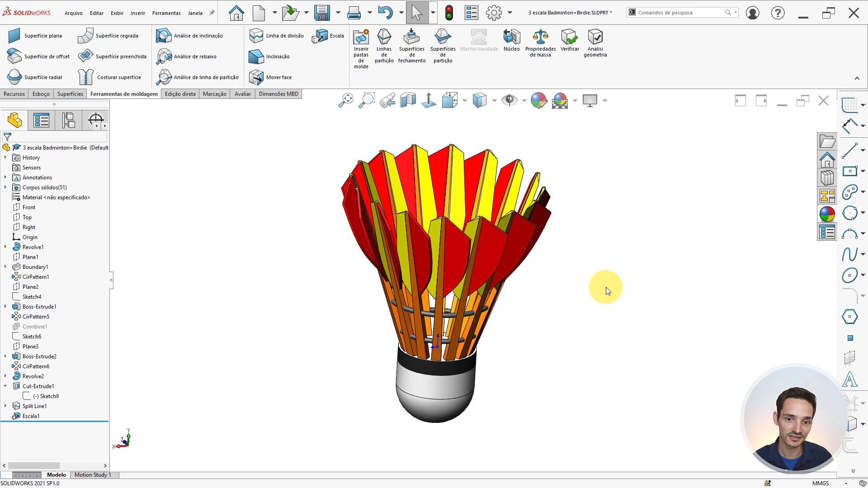Switch to the Superfícies tab
The height and width of the screenshot is (488, 868).
[70, 94]
